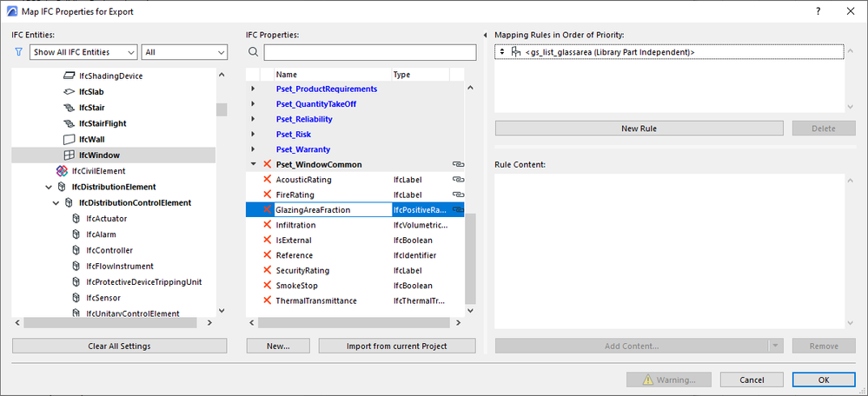Viewport: 868px width, 396px height.
Task: Click the red X beside IsExternal
Action: point(267,240)
